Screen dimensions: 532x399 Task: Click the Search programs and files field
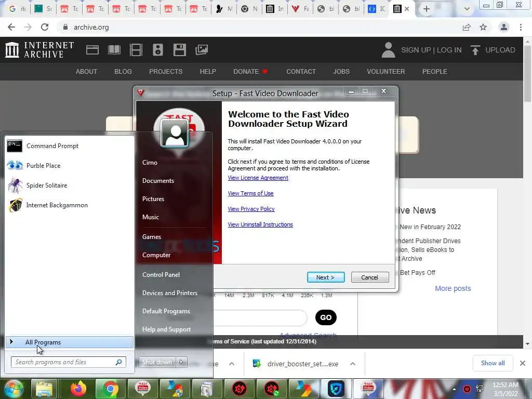tap(68, 362)
